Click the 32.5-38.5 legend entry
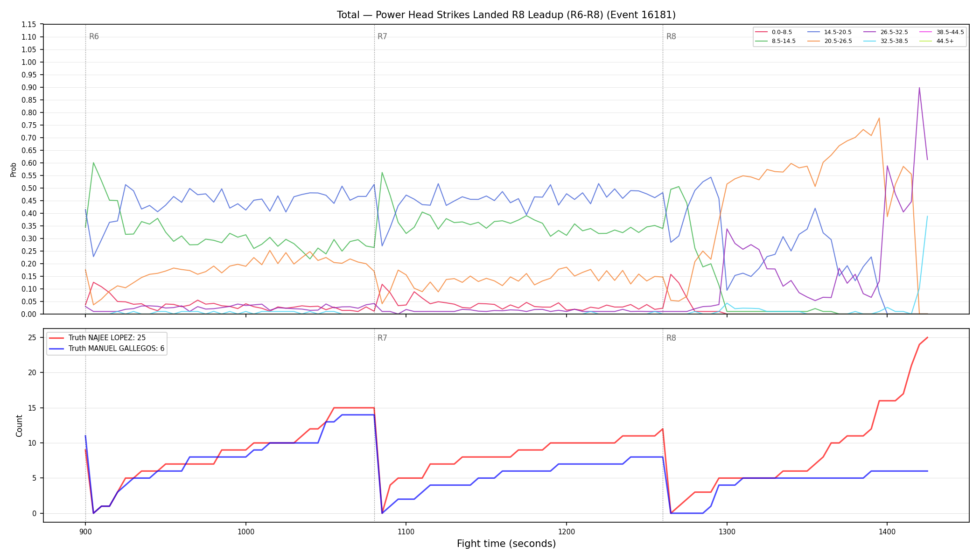This screenshot has width=980, height=560. point(886,41)
